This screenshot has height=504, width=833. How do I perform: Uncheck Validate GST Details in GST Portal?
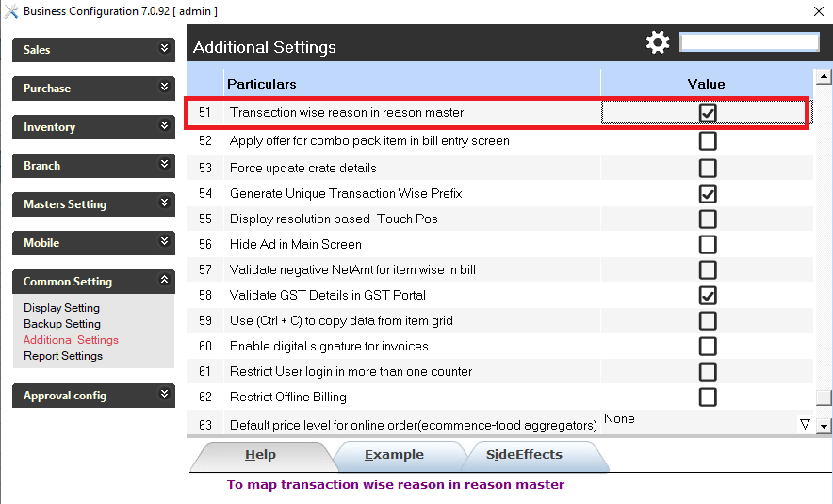pyautogui.click(x=708, y=295)
